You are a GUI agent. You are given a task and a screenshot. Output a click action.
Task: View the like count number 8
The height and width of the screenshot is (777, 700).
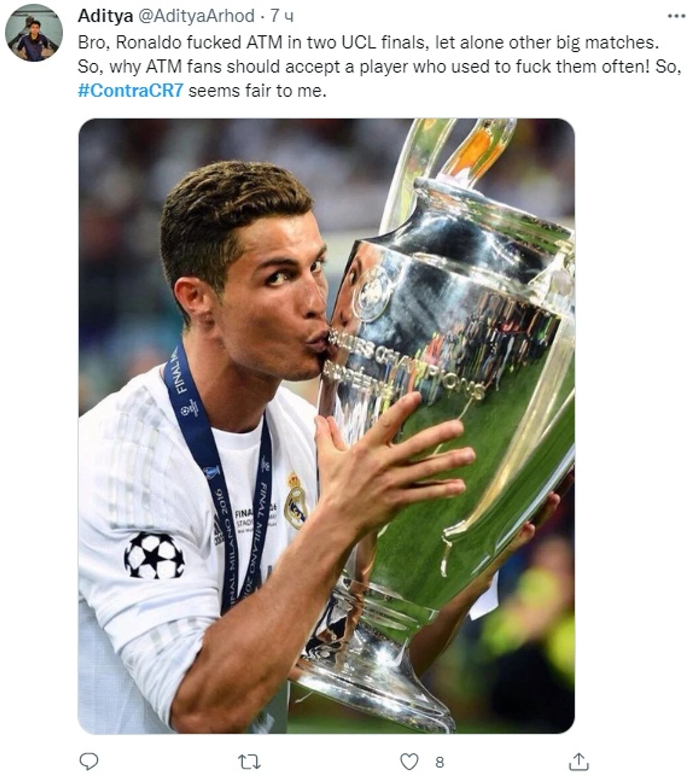click(439, 762)
